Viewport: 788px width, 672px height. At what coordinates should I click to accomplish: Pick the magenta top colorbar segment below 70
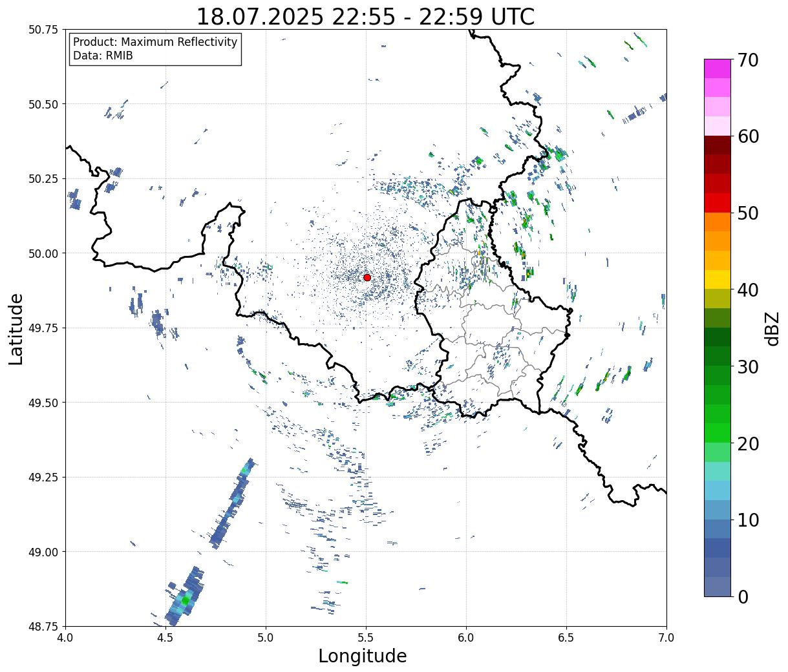(718, 68)
